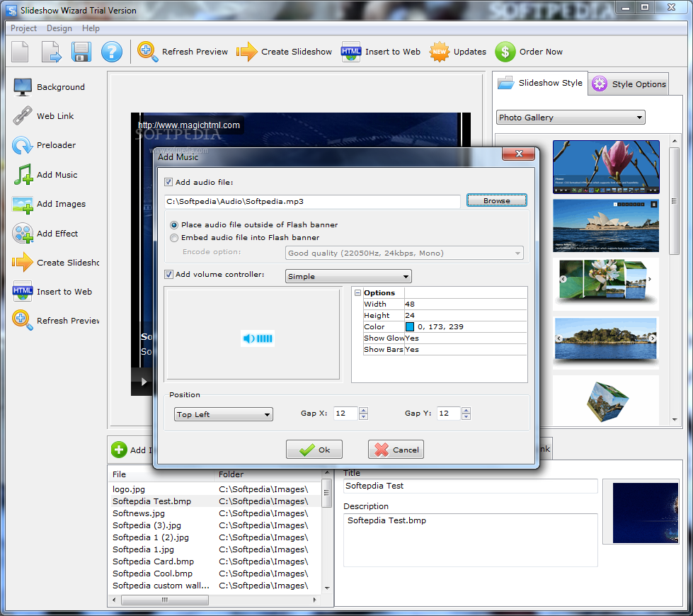Click the Gap X number field
The image size is (693, 616).
346,413
